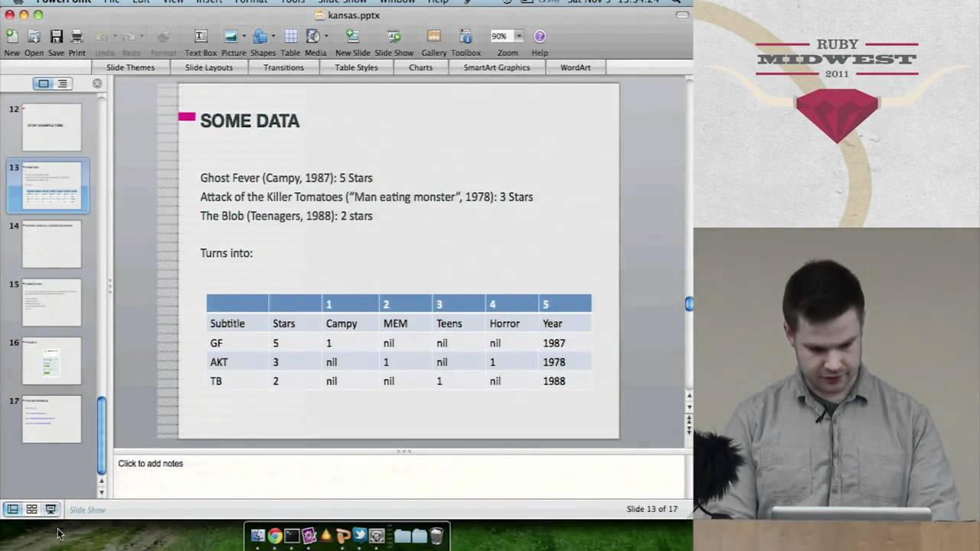Screen dimensions: 980x551
Task: Open Terminal from the Dock
Action: tap(292, 536)
